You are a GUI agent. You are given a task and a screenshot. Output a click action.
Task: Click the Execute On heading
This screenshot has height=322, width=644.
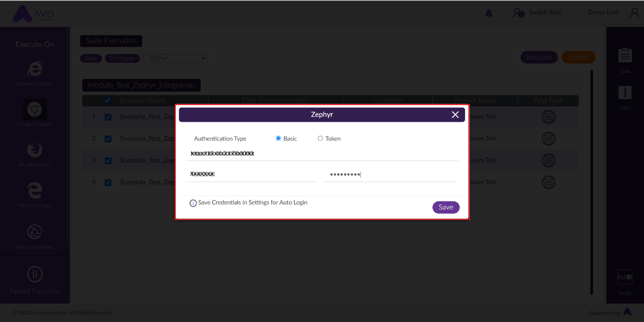tap(35, 45)
